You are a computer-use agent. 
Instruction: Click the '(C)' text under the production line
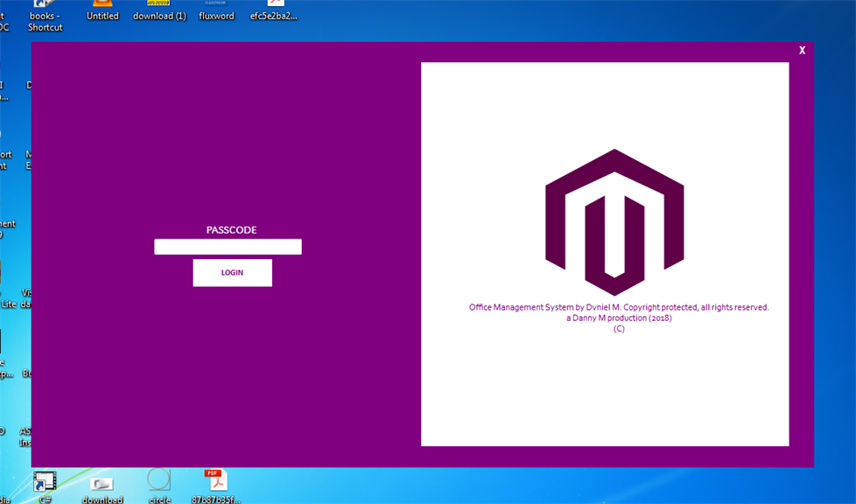point(619,329)
